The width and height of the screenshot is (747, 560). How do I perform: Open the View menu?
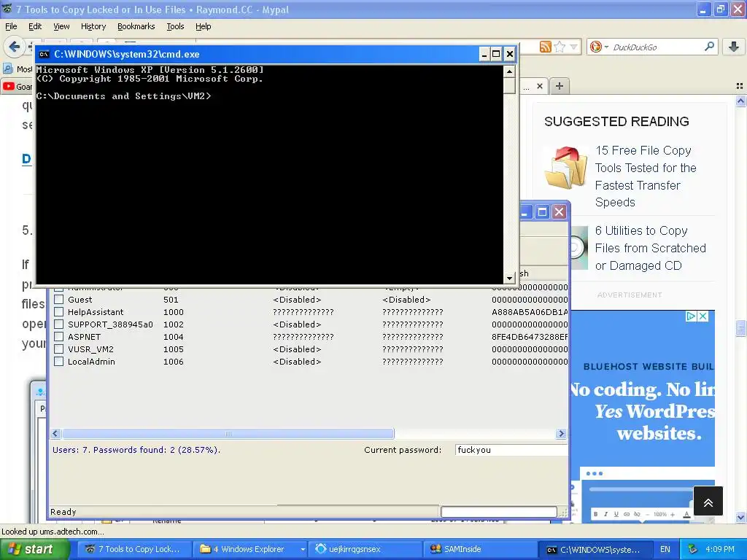(x=61, y=26)
